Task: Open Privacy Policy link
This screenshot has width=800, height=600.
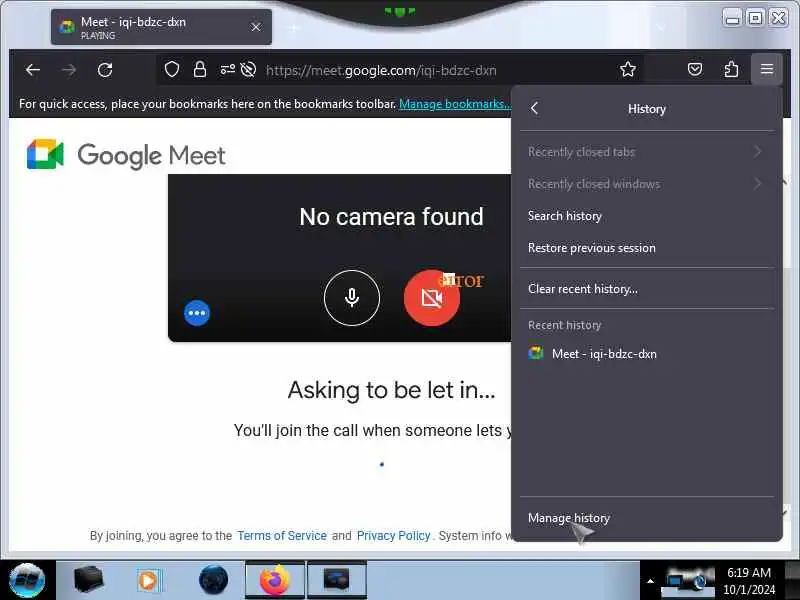Action: click(x=393, y=536)
